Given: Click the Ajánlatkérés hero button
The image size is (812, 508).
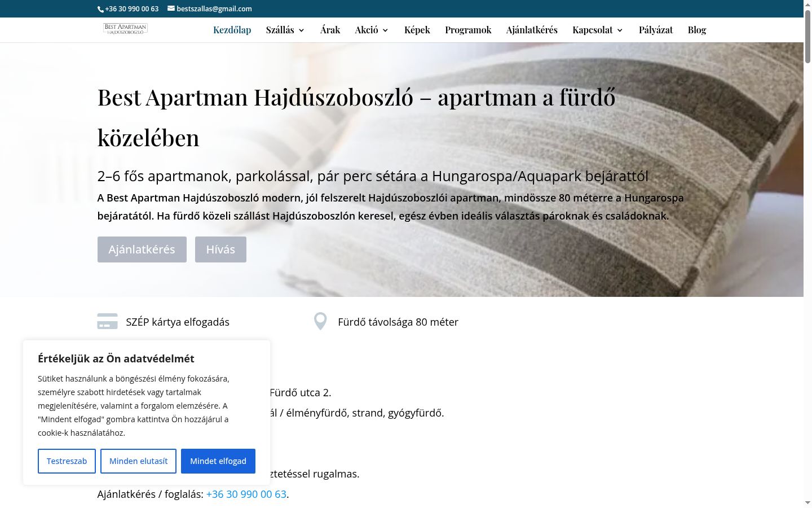Looking at the screenshot, I should [142, 249].
